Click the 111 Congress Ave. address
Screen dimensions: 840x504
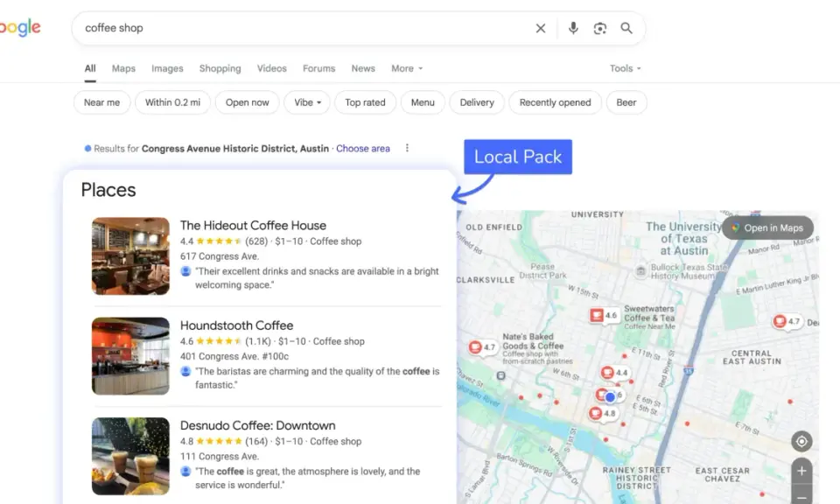pos(219,457)
